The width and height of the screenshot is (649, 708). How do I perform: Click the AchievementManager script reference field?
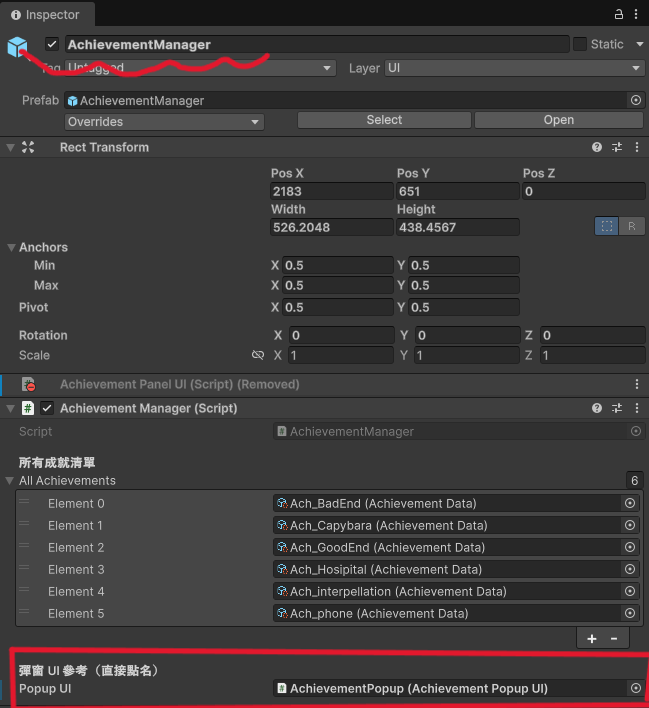450,431
